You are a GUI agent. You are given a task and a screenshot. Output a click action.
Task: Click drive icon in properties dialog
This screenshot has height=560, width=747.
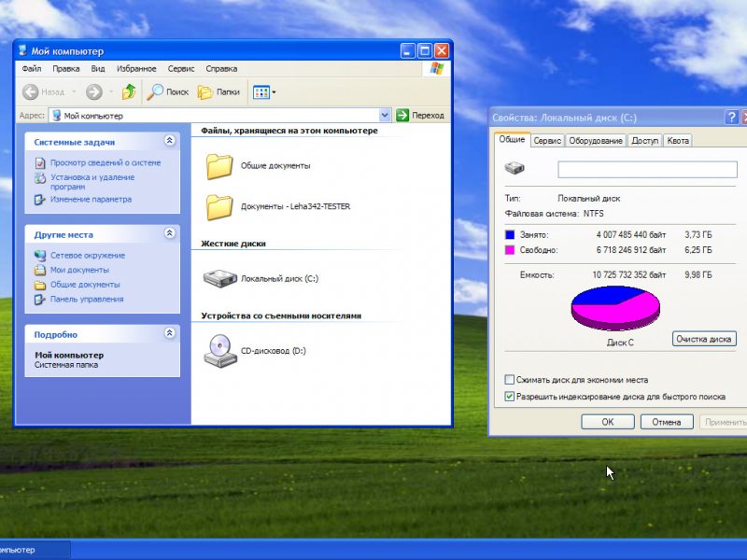point(514,168)
